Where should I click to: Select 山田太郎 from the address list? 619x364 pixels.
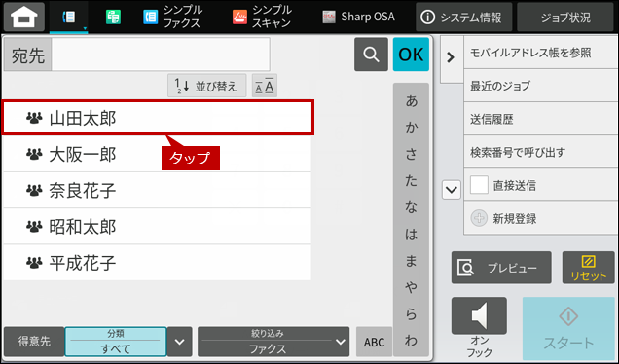(158, 118)
